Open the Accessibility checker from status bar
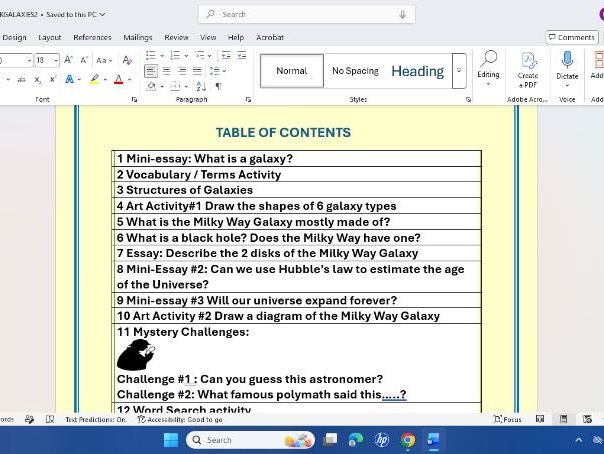The height and width of the screenshot is (454, 604). point(180,420)
